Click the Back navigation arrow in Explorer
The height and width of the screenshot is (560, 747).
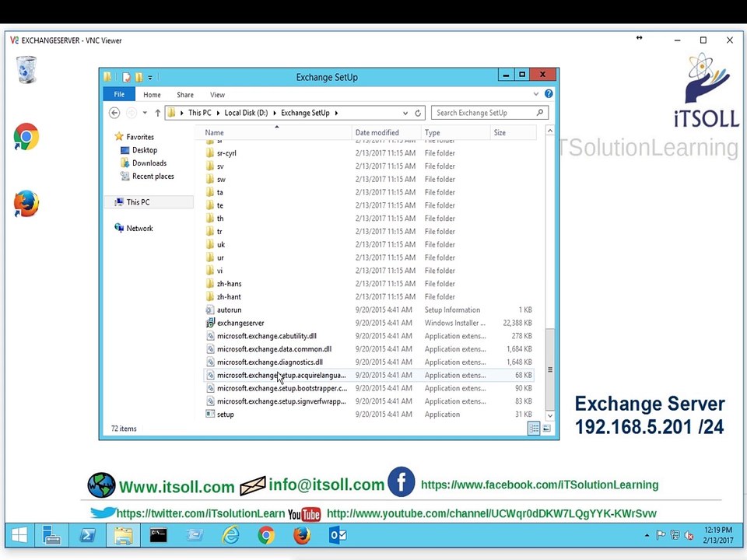114,113
